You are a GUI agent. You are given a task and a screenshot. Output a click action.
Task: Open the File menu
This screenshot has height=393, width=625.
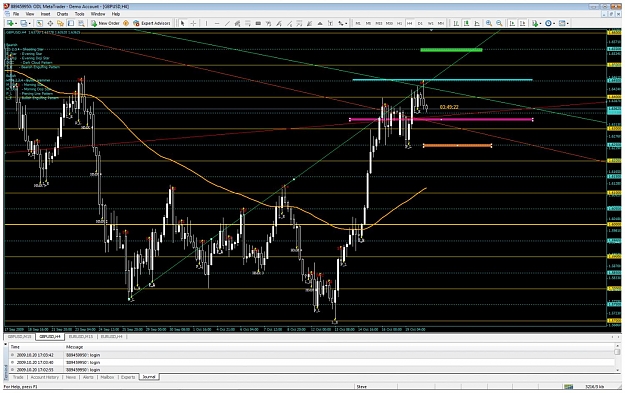click(x=16, y=14)
